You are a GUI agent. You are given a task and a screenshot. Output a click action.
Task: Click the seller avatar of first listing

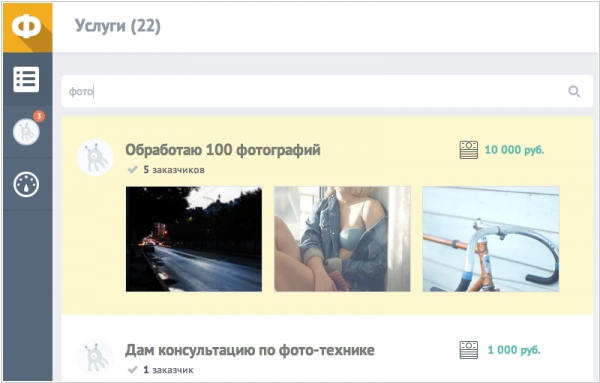click(95, 157)
